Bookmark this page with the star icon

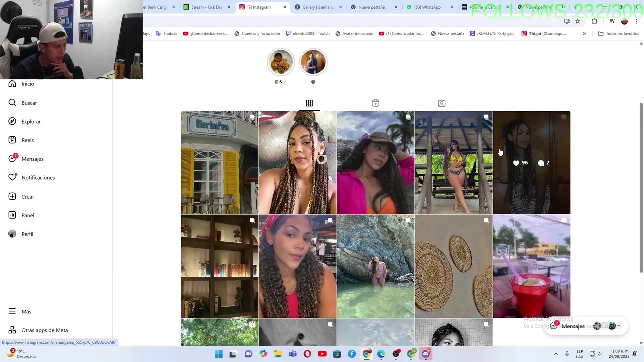coord(578,21)
